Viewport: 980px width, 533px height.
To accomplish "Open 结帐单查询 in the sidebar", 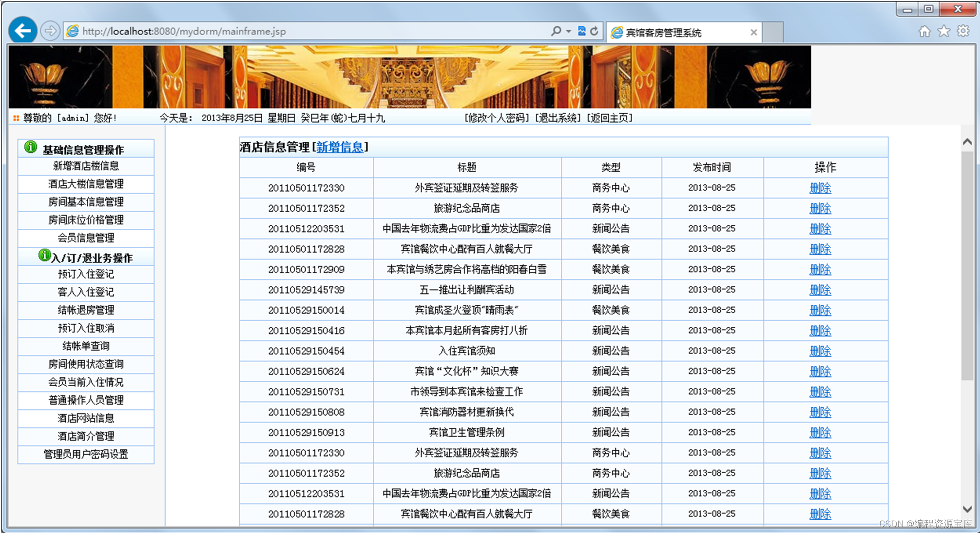I will click(x=86, y=347).
